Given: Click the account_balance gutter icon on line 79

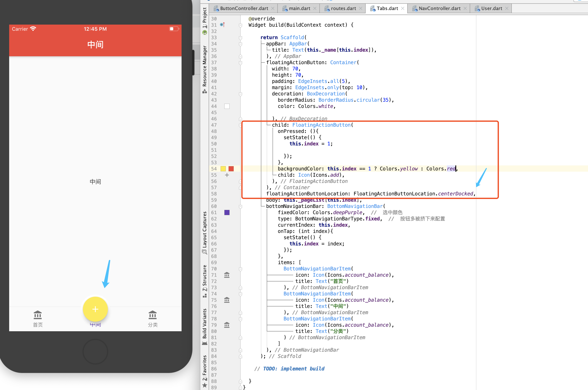Looking at the screenshot, I should (227, 325).
